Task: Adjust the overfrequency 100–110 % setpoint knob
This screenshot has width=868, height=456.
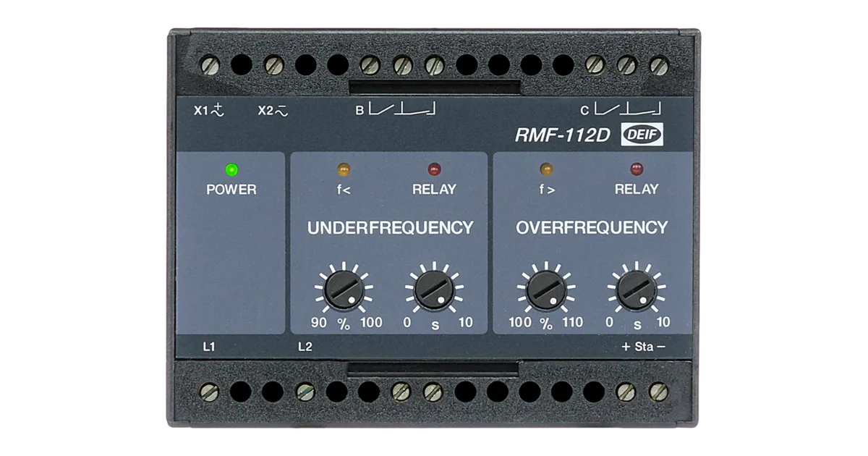Action: click(546, 290)
